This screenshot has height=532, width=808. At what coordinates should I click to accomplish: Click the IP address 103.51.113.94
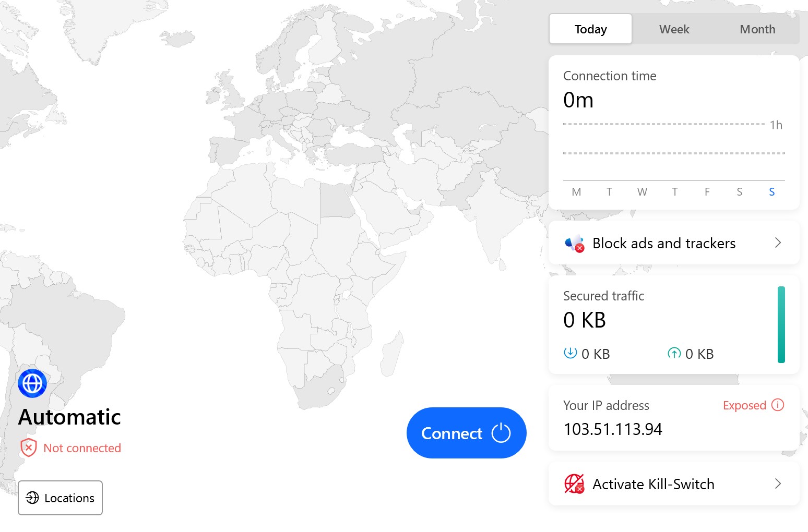point(613,429)
